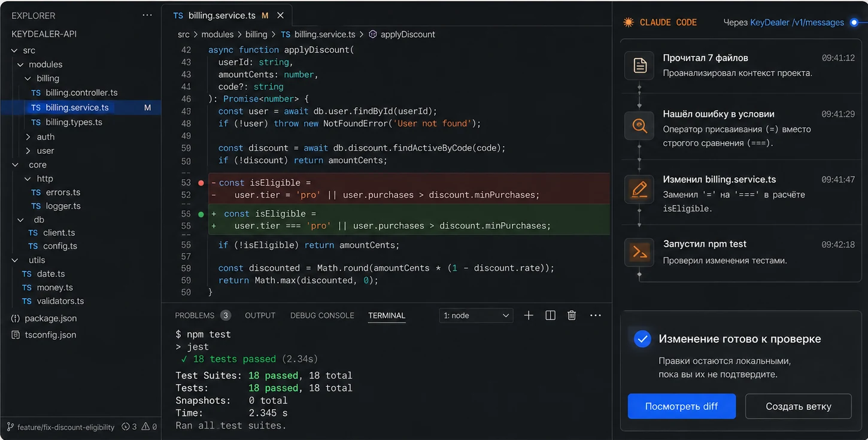The height and width of the screenshot is (440, 868).
Task: Switch to the PROBLEMS panel tab
Action: [x=195, y=315]
